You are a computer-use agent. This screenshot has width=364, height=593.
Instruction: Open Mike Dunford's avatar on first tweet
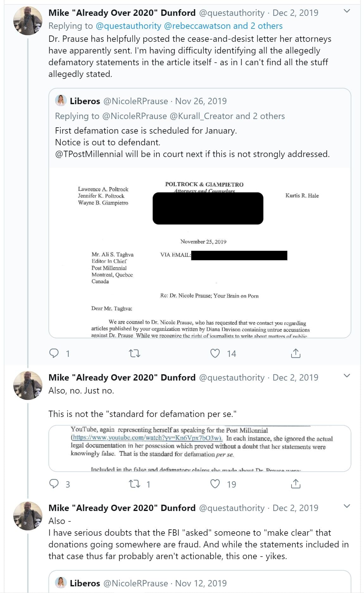point(28,21)
